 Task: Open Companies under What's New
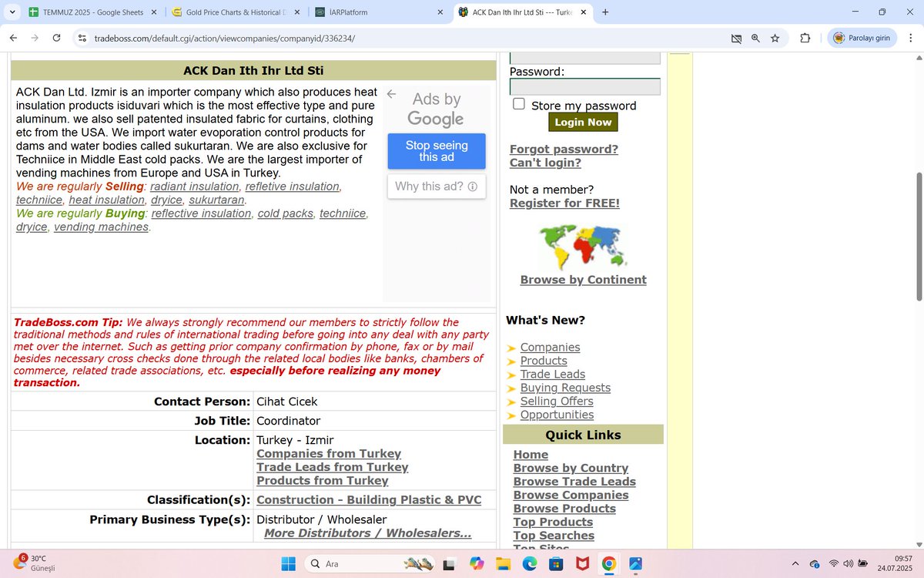tap(550, 348)
